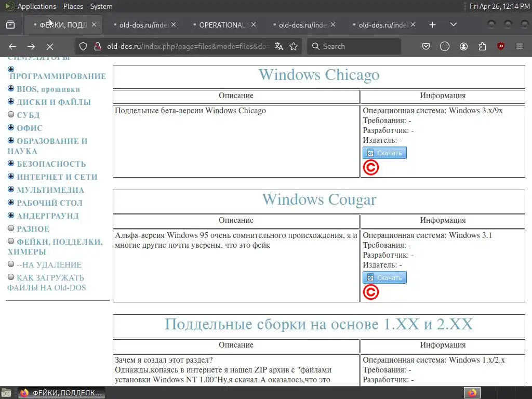Expand the РАБОЧИЙ СТОЛ category
Image resolution: width=532 pixels, height=399 pixels.
coord(11,202)
